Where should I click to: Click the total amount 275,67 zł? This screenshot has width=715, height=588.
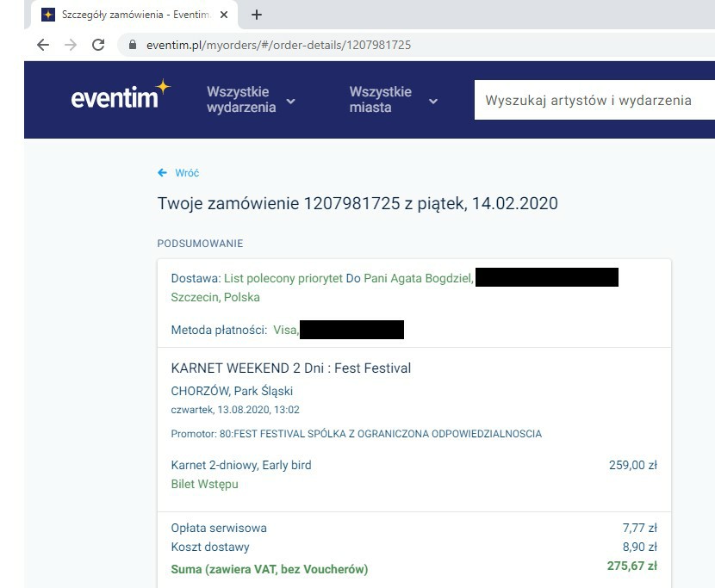[x=632, y=566]
